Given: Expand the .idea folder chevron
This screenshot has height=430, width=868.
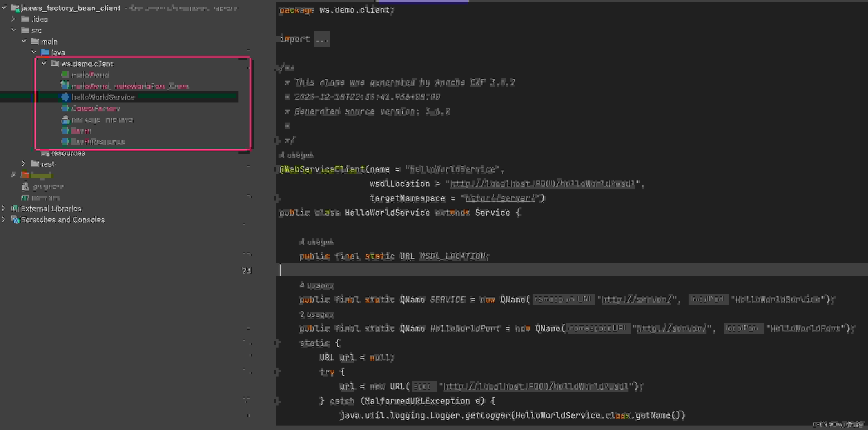Looking at the screenshot, I should pos(13,19).
